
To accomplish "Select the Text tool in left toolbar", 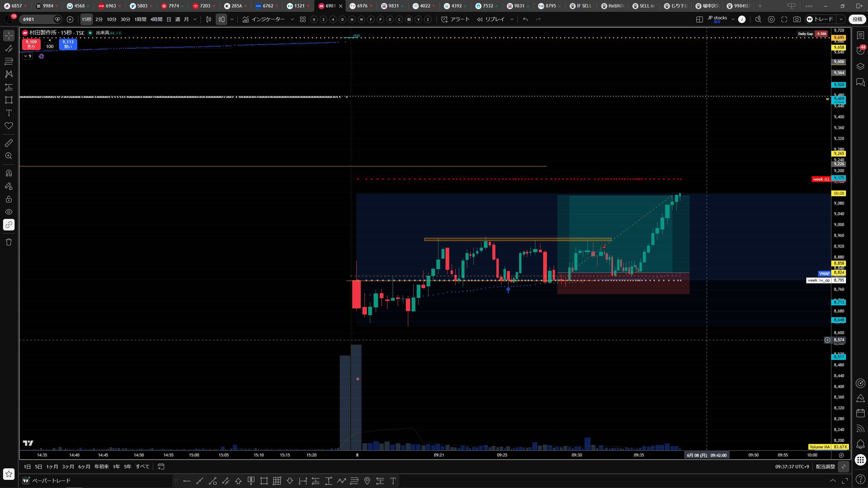I will [x=9, y=113].
